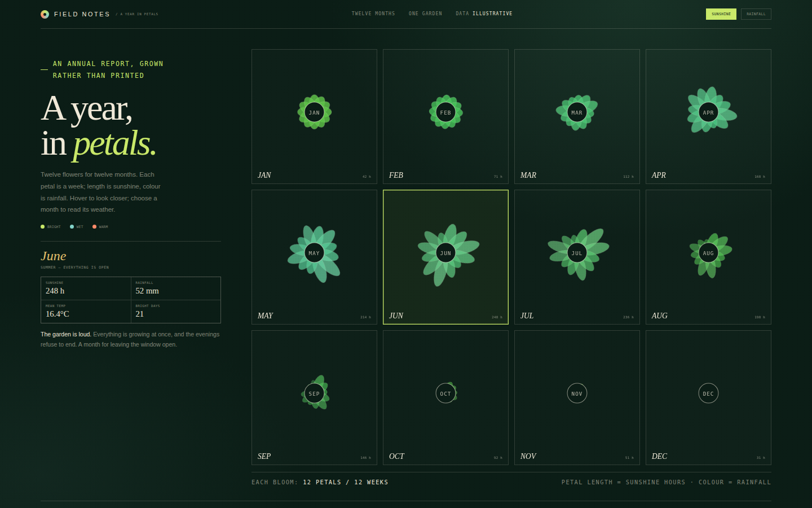The height and width of the screenshot is (508, 812).
Task: Click the DEC circle bloom
Action: coord(708,393)
